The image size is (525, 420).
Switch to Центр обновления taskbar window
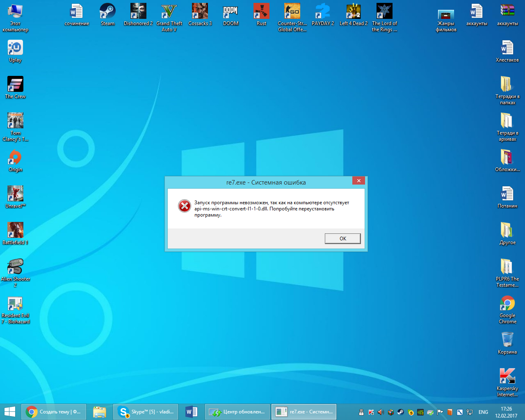(x=237, y=412)
